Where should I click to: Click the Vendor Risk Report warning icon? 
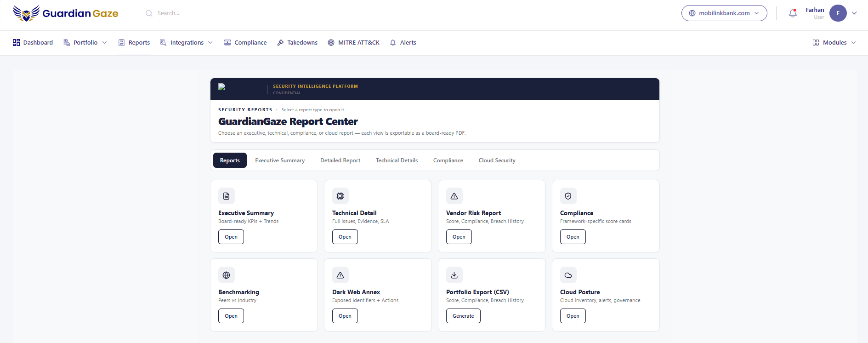pyautogui.click(x=454, y=196)
